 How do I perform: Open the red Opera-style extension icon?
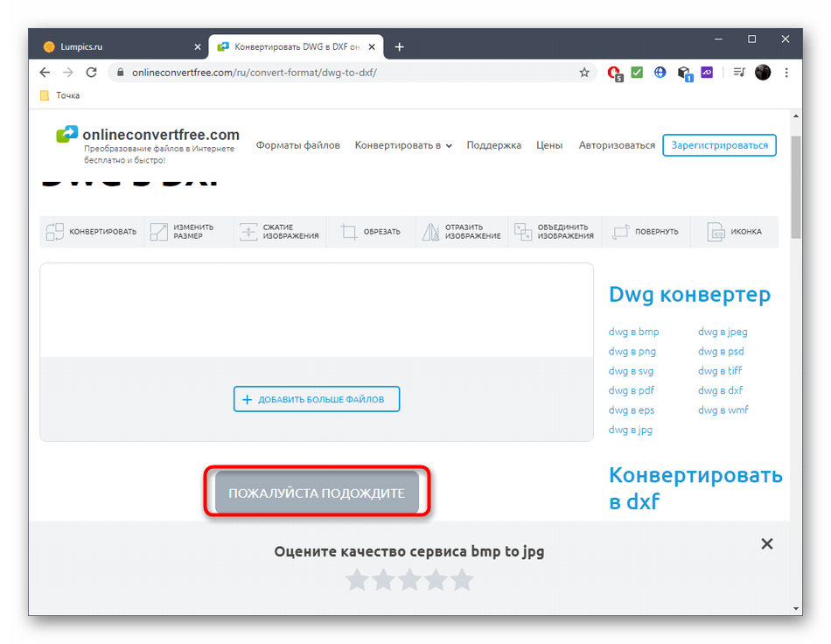tap(614, 73)
